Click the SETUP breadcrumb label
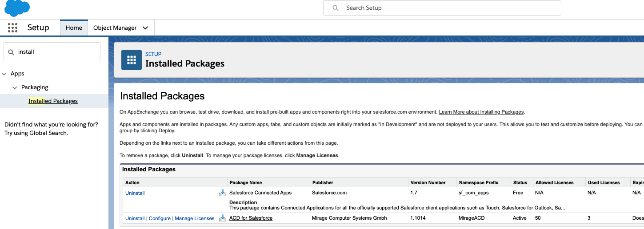Screen dimensions: 644x229 click(x=153, y=54)
